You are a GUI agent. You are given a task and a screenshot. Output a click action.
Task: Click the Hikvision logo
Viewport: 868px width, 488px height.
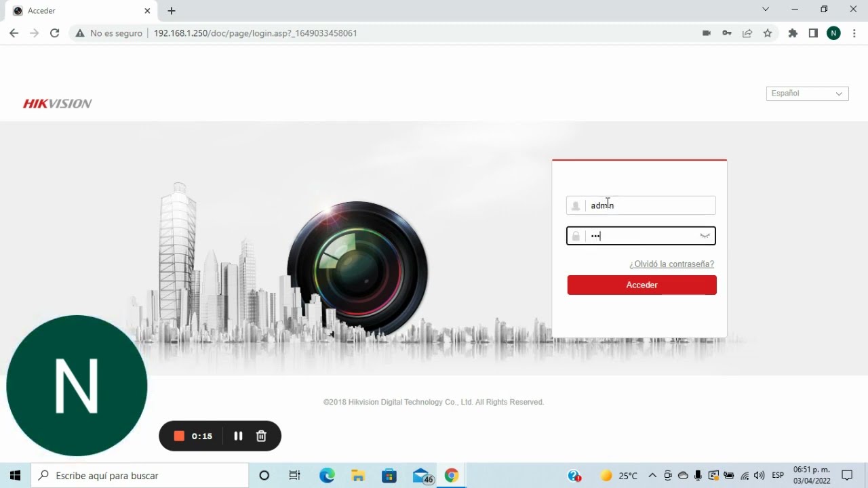coord(58,104)
